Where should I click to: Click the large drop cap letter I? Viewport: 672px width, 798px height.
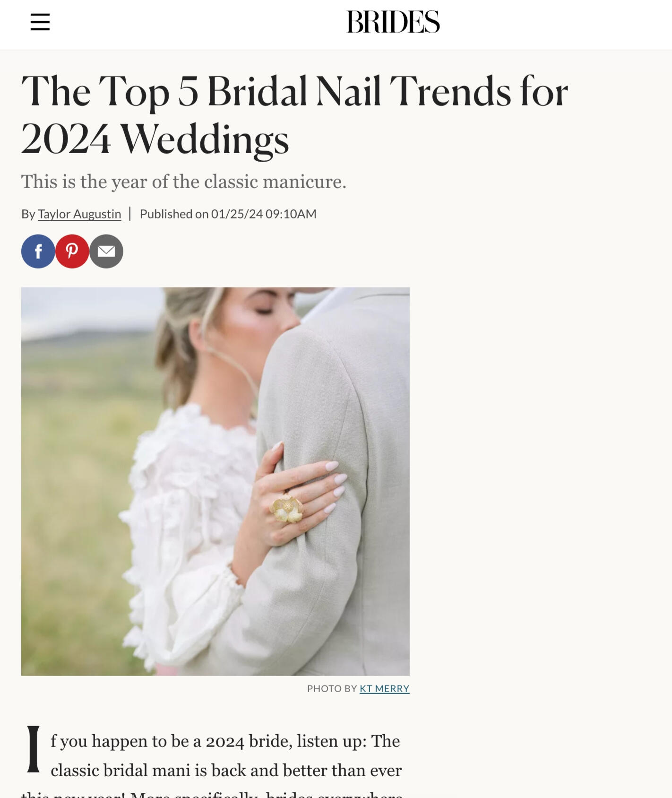click(34, 749)
